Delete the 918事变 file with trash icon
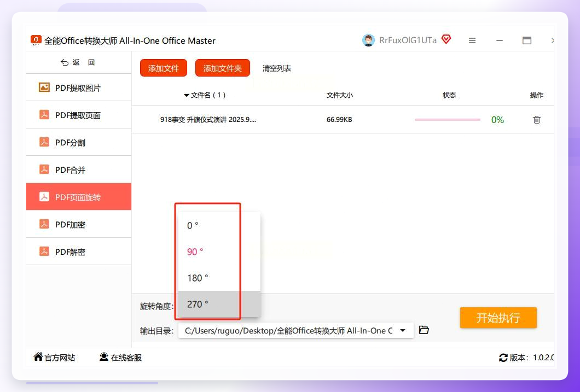580x392 pixels. pos(536,120)
